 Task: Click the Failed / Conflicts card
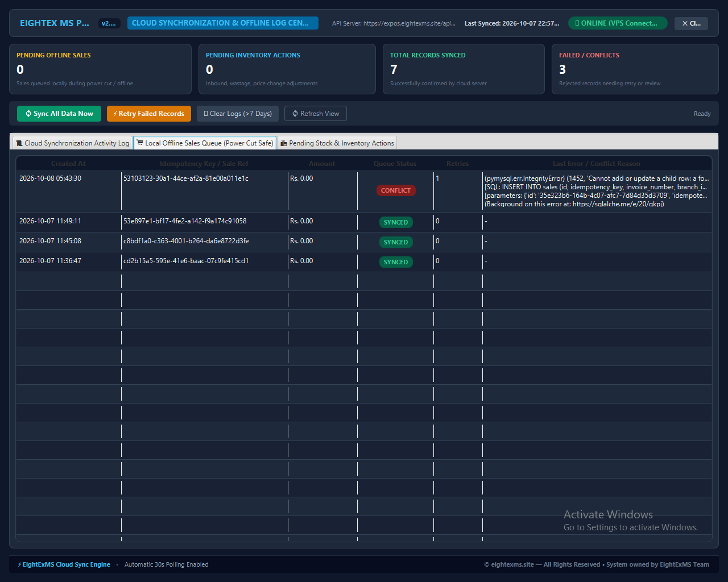[635, 69]
